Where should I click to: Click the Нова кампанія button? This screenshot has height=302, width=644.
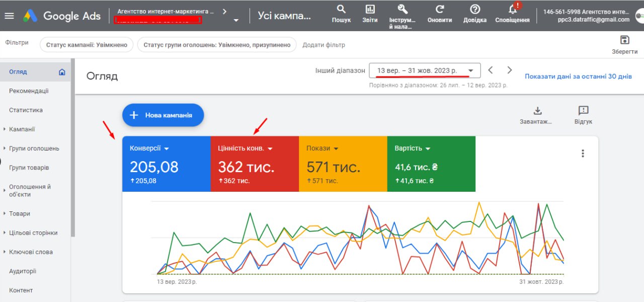click(x=163, y=115)
